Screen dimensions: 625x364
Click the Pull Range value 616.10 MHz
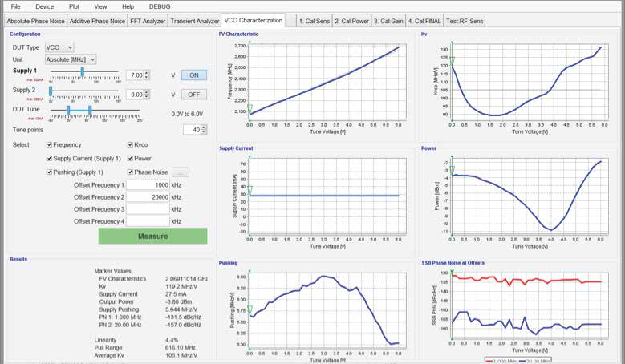point(181,348)
